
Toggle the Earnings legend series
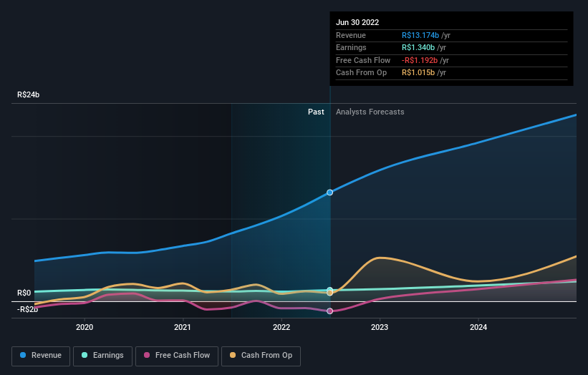tap(102, 356)
